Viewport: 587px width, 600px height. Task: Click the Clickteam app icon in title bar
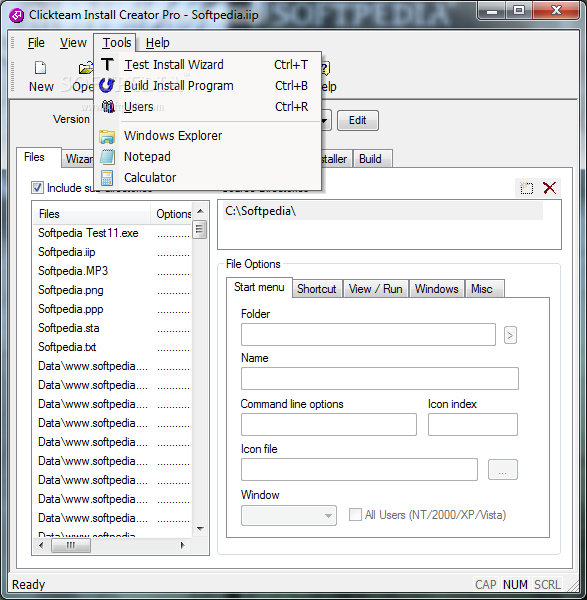[x=16, y=15]
